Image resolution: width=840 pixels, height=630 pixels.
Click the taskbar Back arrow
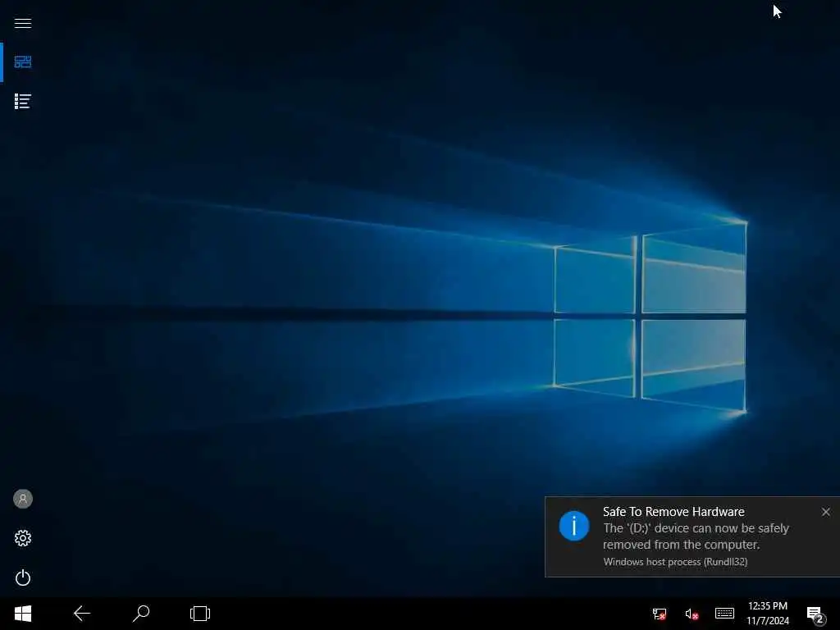click(82, 614)
